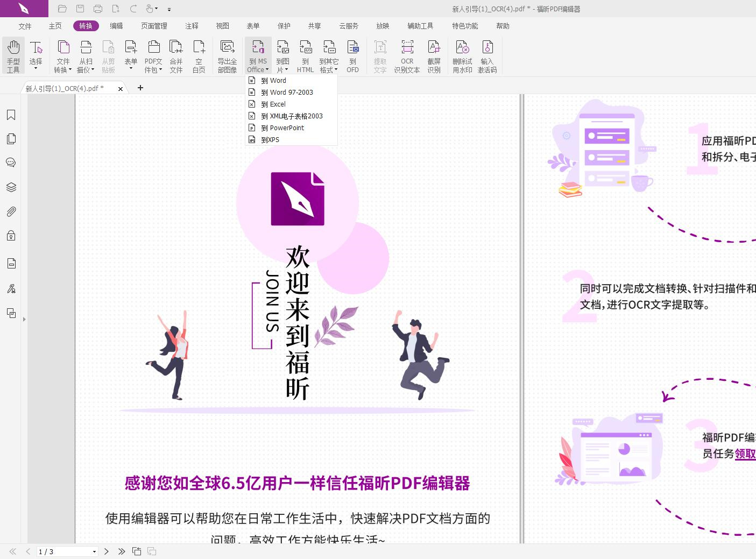The height and width of the screenshot is (559, 756).
Task: 选择"截屏识别"工具
Action: coord(434,55)
